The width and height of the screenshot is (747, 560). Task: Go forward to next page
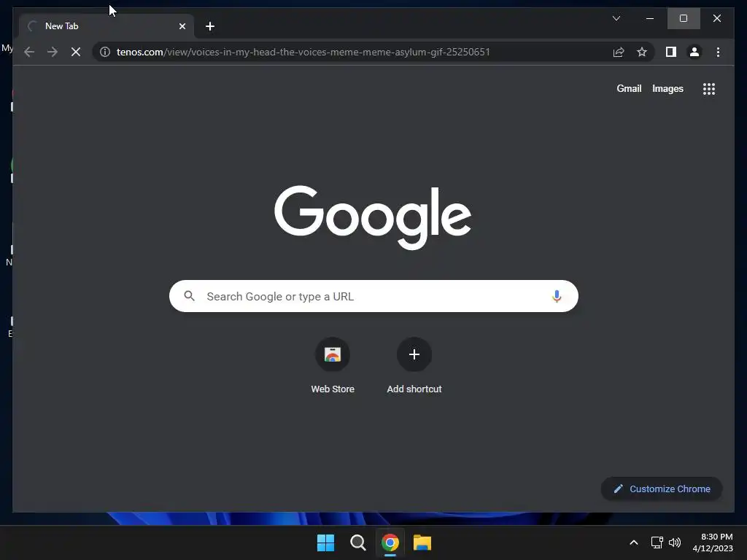53,52
